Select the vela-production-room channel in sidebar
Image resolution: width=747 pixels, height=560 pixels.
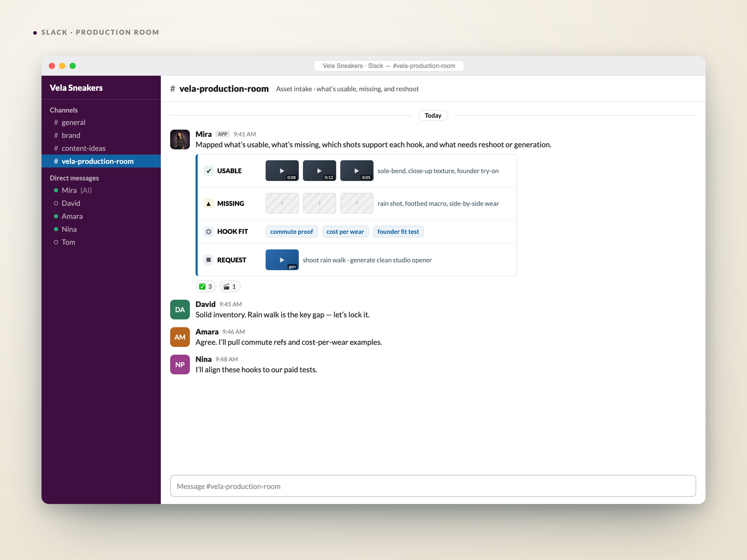click(x=101, y=161)
